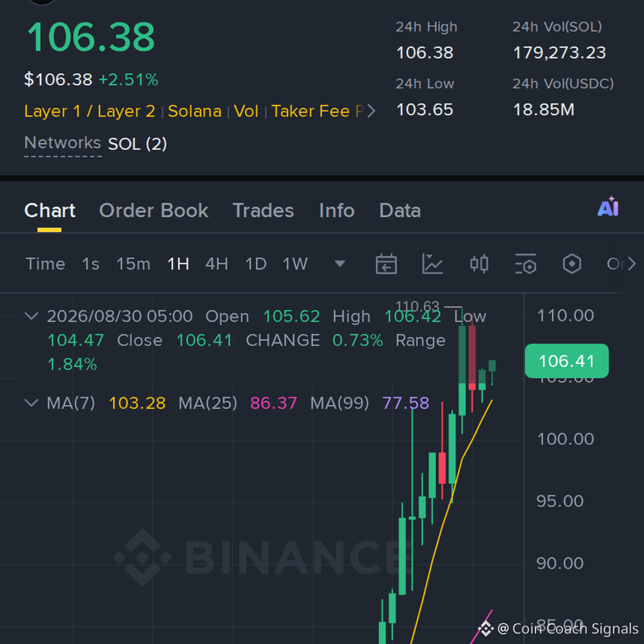Image resolution: width=644 pixels, height=644 pixels.
Task: Expand the tag list right arrow
Action: click(x=371, y=111)
